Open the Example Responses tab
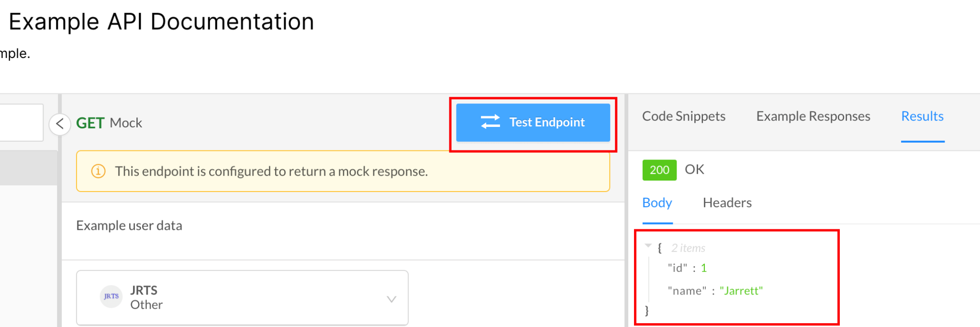This screenshot has height=327, width=980. pos(813,116)
